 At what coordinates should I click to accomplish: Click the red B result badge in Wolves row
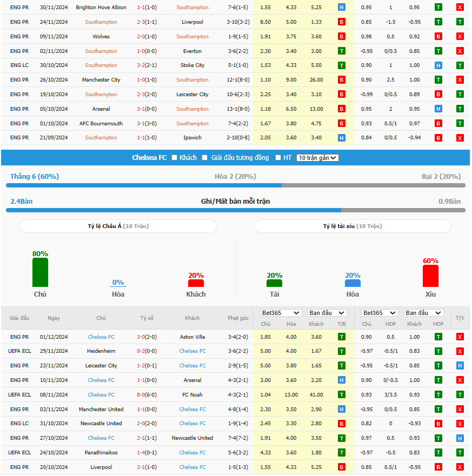tap(341, 36)
